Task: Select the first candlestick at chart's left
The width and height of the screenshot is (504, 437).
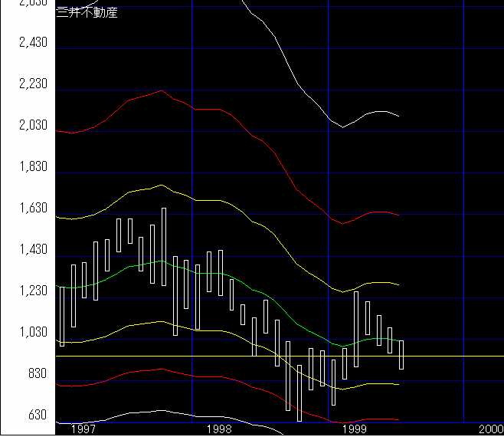Action: [x=62, y=316]
